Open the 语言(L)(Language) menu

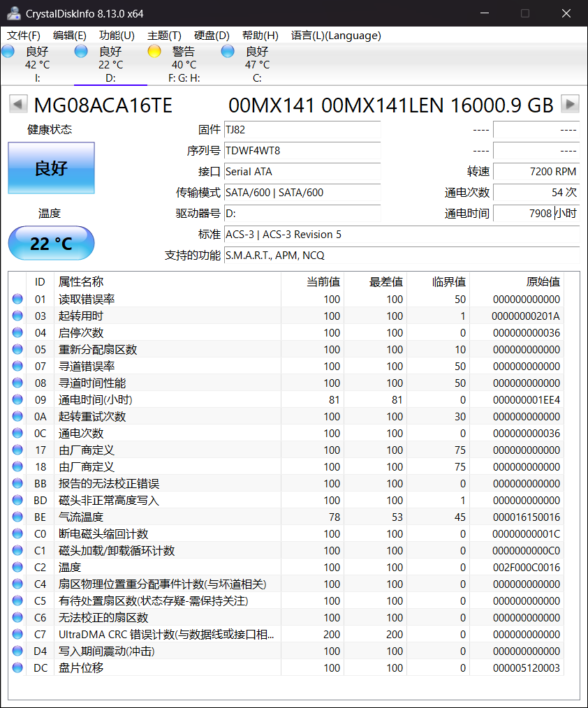(x=336, y=36)
